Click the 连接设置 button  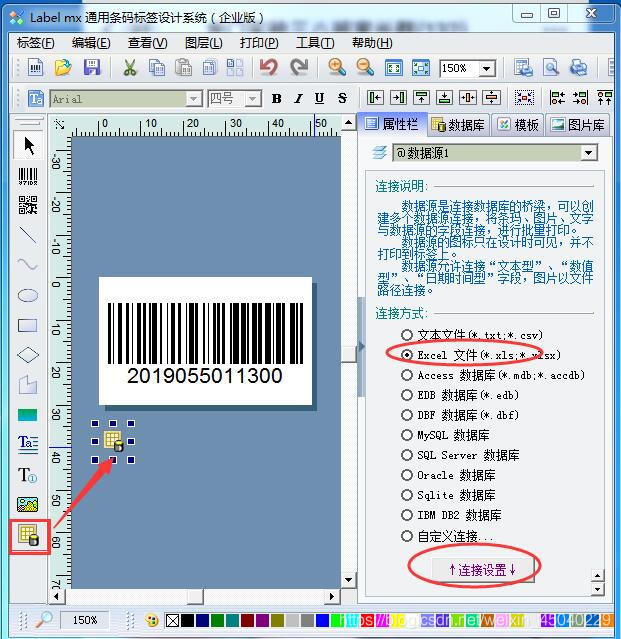pyautogui.click(x=482, y=570)
